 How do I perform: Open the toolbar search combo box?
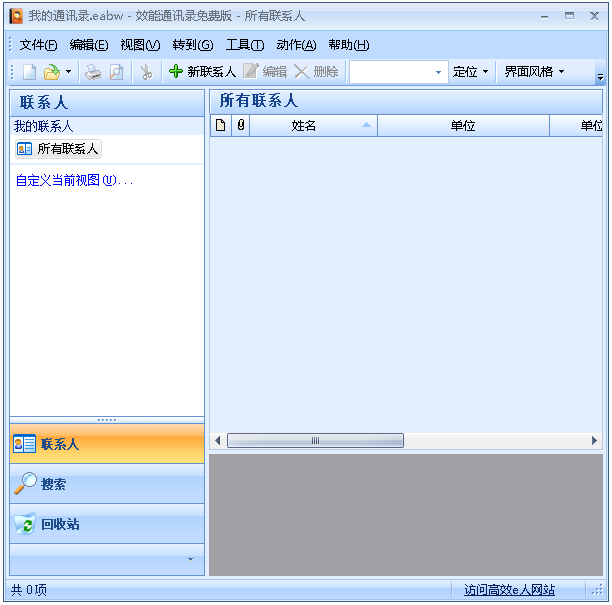pos(398,72)
